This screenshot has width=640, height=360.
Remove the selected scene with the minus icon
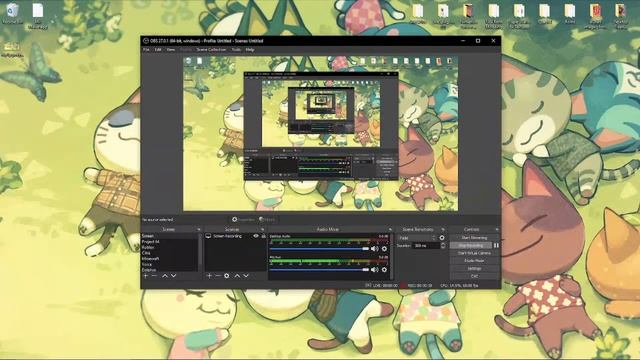154,276
